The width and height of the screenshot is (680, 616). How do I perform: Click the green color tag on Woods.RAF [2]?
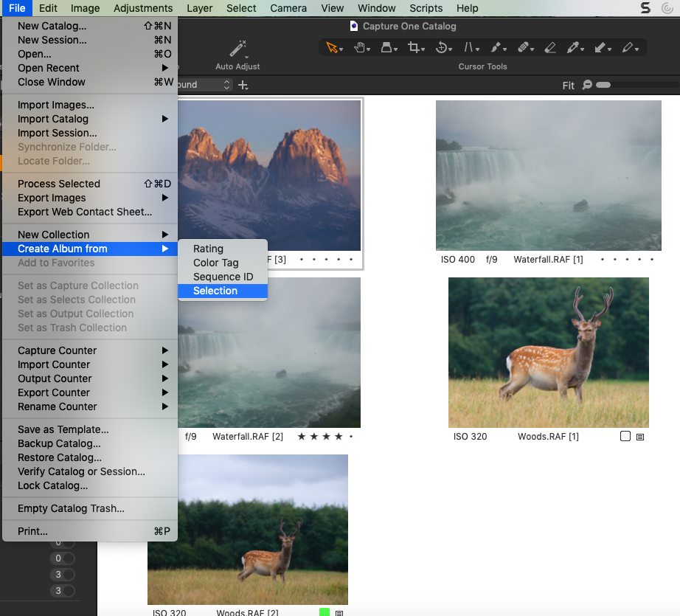click(325, 612)
